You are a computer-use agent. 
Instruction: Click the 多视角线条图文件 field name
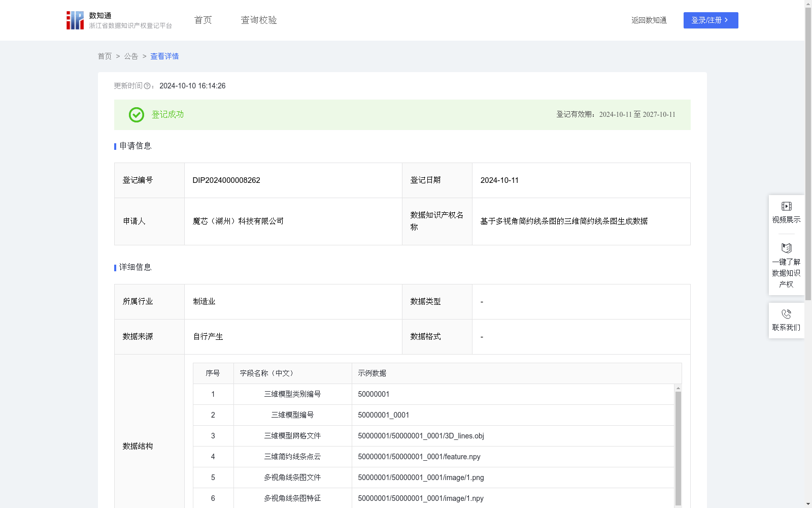tap(292, 478)
